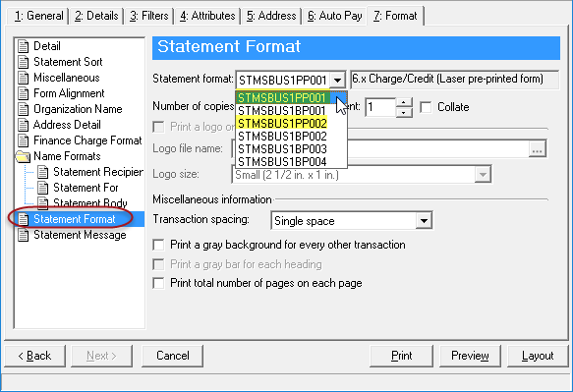Click the page icon beside Organization Name
573x392 pixels.
(23, 109)
